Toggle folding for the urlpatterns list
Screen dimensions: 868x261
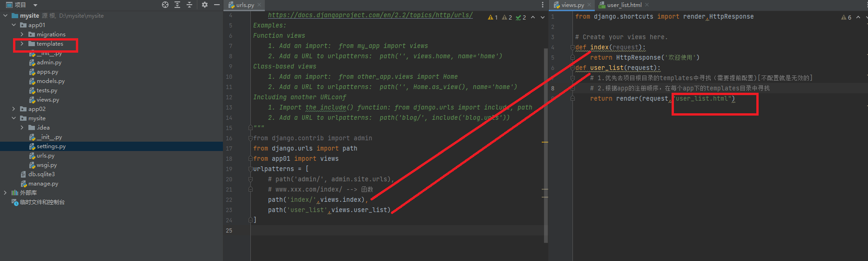coord(250,169)
